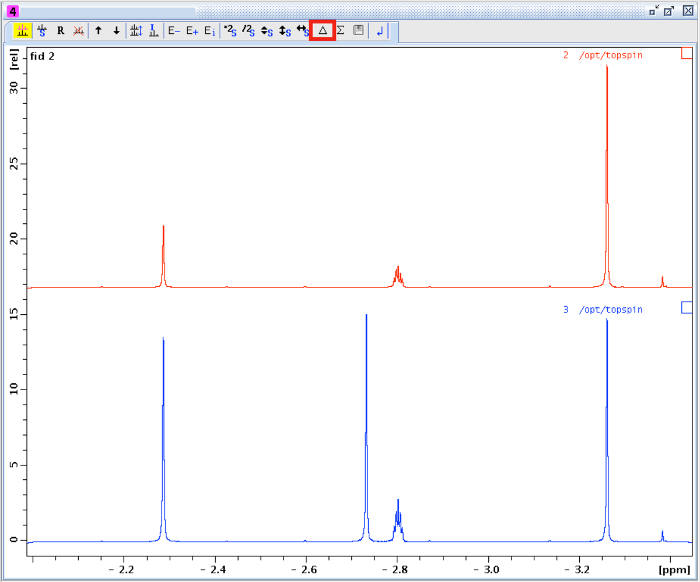Click the return arrow to exit mode

tap(380, 31)
